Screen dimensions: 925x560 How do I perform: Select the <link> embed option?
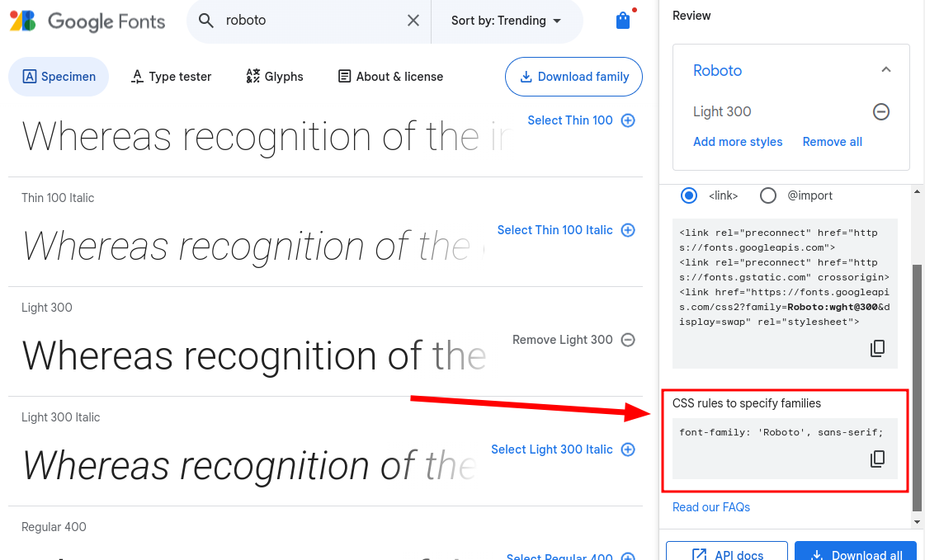[689, 195]
